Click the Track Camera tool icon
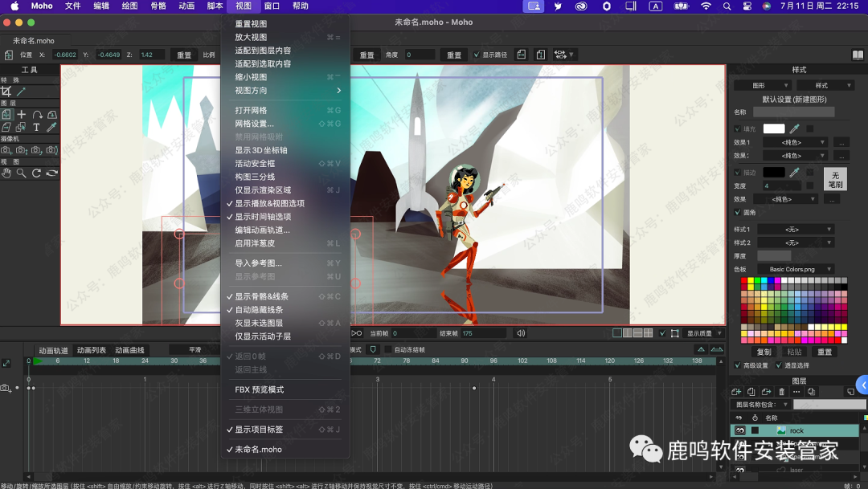 click(x=6, y=150)
